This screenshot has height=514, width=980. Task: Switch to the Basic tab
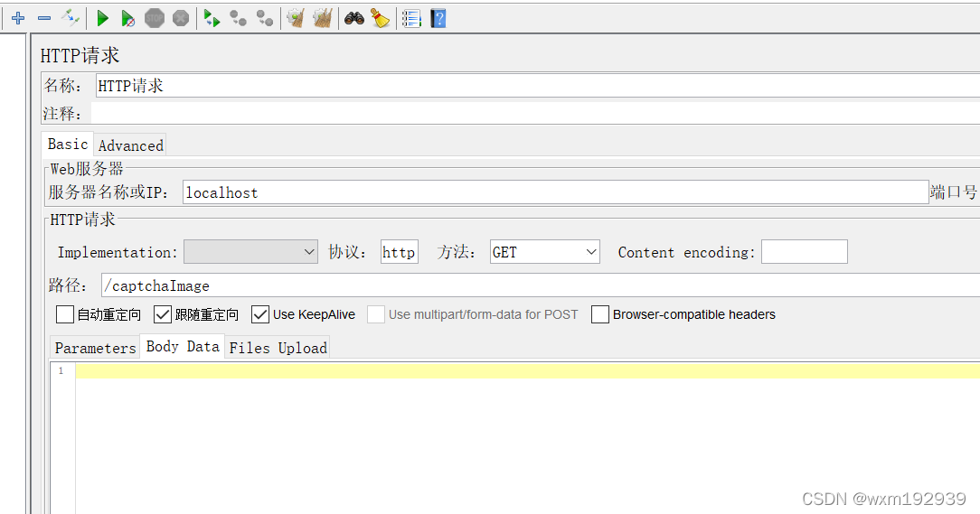coord(68,145)
